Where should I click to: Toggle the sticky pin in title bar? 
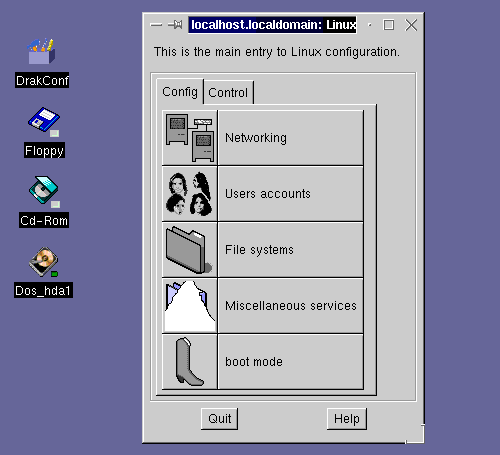click(x=175, y=24)
